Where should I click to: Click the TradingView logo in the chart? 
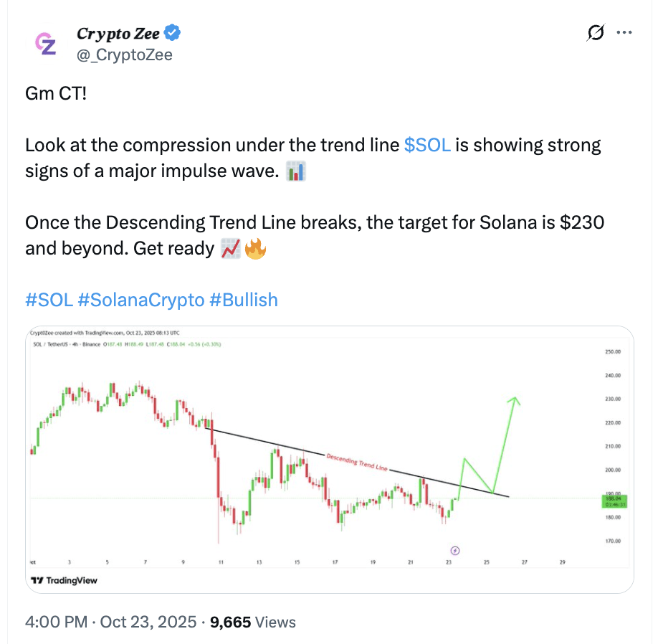pyautogui.click(x=65, y=580)
